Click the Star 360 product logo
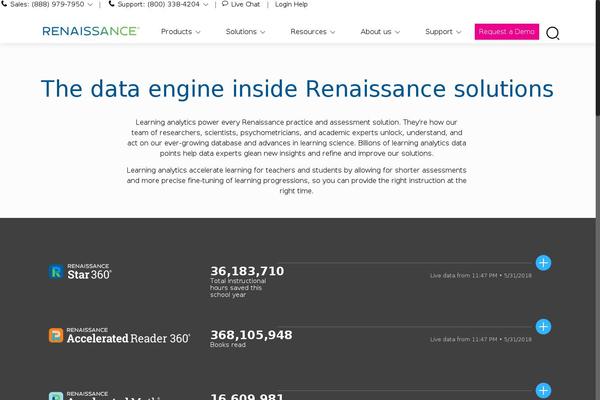600x400 pixels. 80,272
